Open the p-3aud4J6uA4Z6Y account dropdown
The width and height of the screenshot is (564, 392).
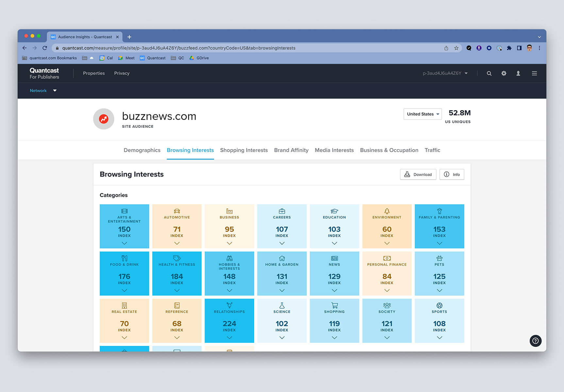pos(445,73)
